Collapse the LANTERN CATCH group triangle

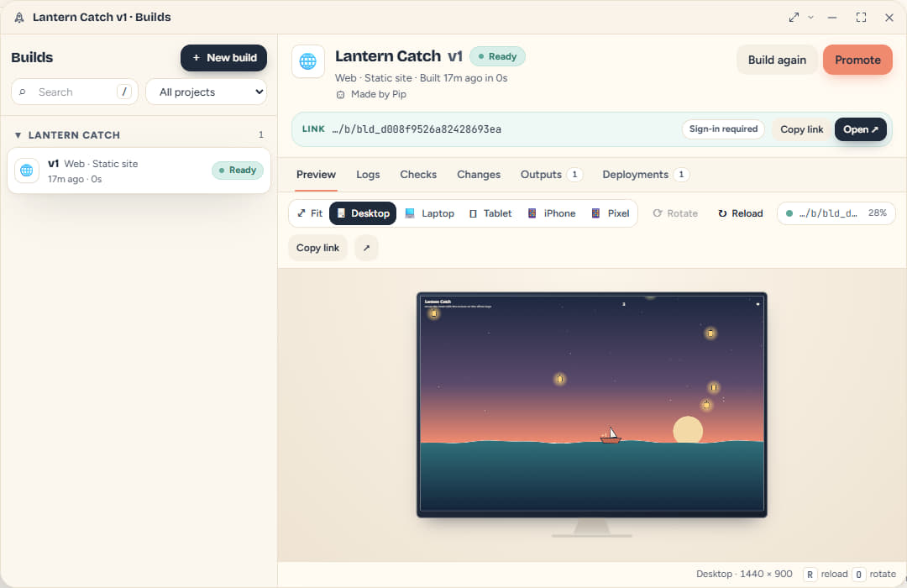[x=18, y=135]
